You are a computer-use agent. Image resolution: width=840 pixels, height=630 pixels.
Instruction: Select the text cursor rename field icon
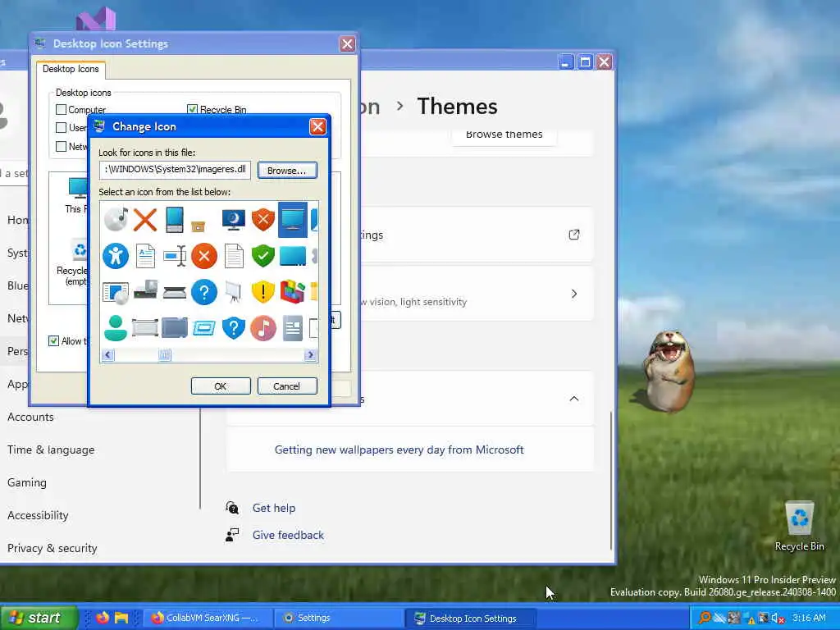(x=175, y=256)
